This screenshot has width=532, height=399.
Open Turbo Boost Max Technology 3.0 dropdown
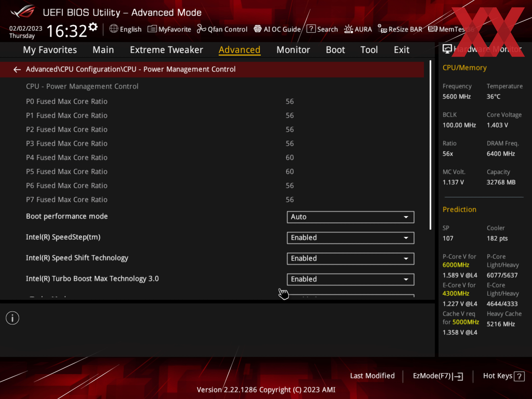[x=351, y=279]
